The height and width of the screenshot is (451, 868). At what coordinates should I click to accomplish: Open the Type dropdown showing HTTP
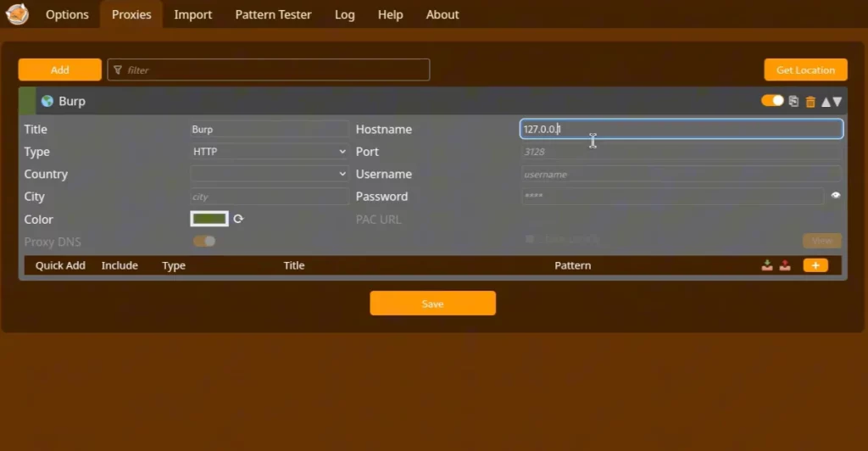(x=270, y=152)
